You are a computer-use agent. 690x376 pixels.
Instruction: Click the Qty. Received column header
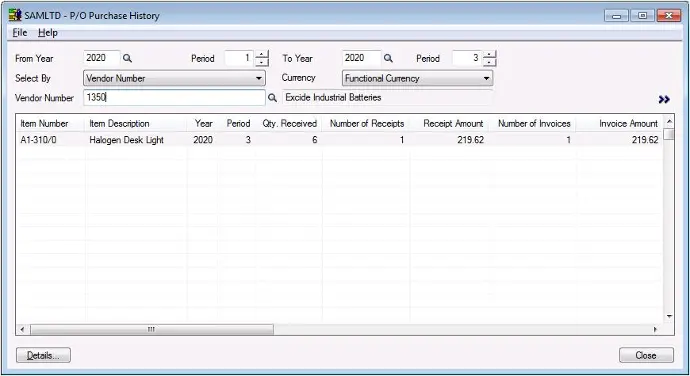pos(289,124)
